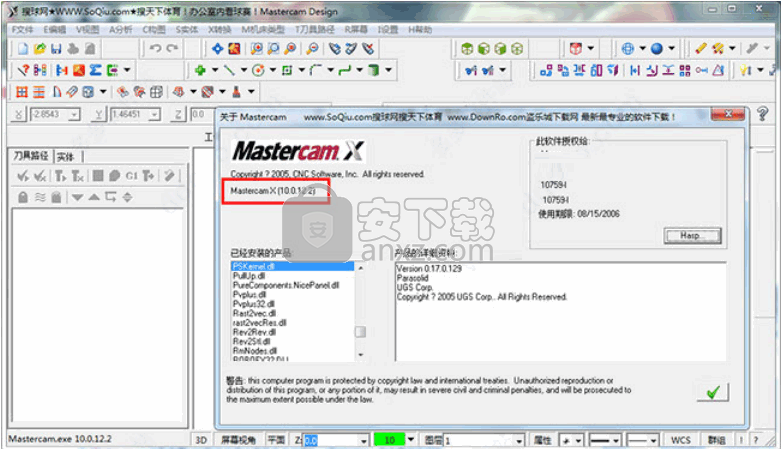Open the H帮助 Help menu
This screenshot has height=449, width=781.
pyautogui.click(x=420, y=29)
